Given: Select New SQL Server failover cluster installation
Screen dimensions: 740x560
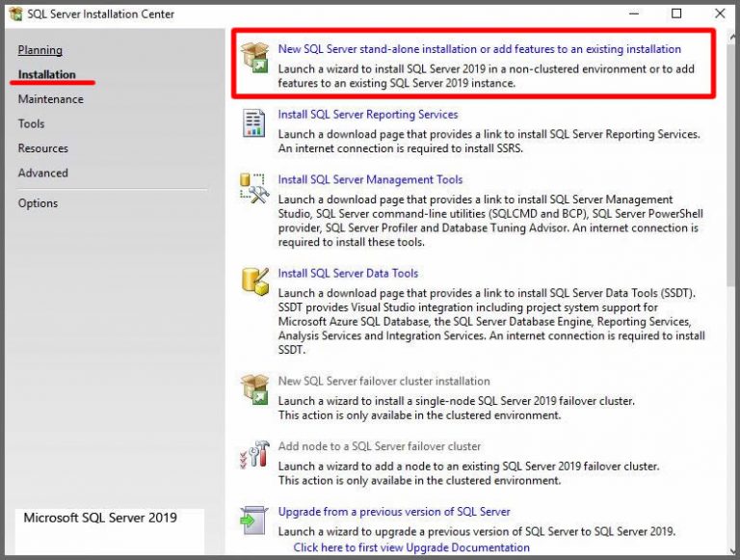Looking at the screenshot, I should 383,381.
